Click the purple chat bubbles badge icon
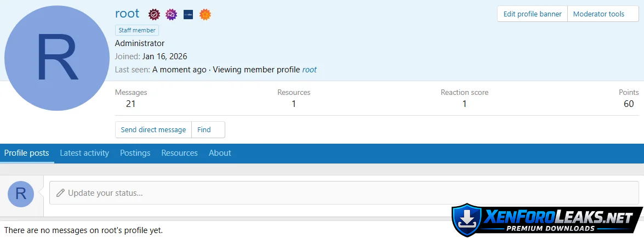This screenshot has height=238, width=644. tap(172, 14)
